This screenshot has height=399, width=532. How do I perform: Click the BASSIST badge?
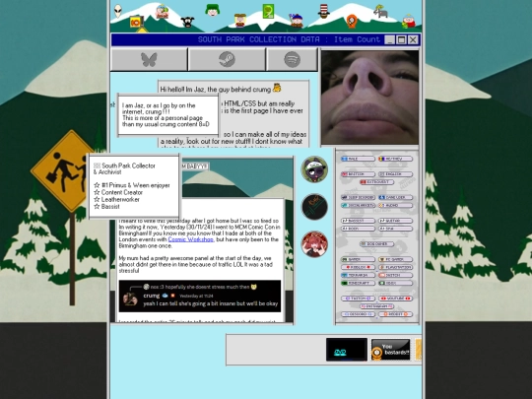(358, 221)
